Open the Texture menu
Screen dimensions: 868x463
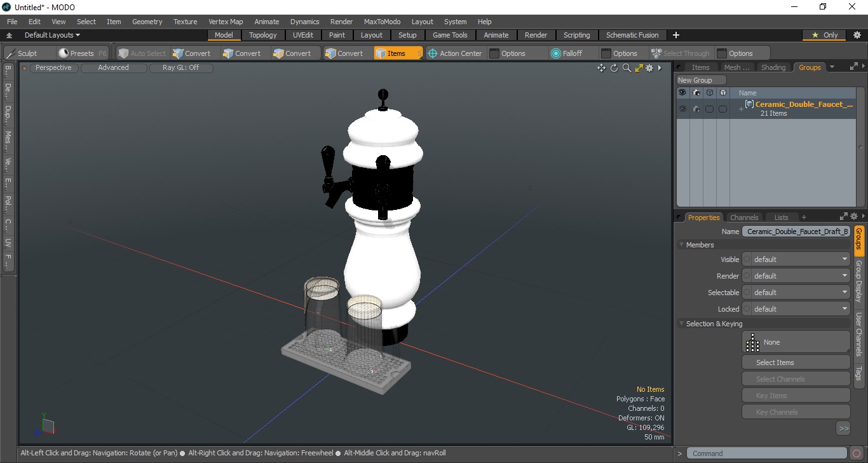click(x=185, y=22)
